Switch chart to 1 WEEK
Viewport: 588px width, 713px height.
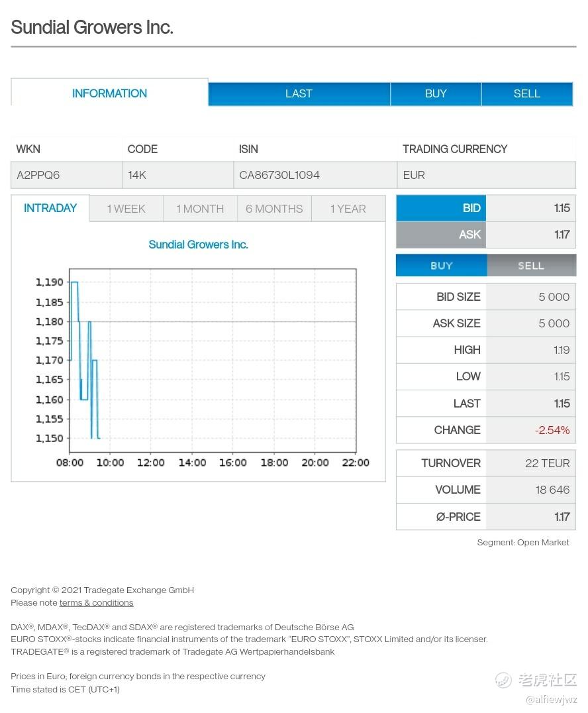click(126, 209)
